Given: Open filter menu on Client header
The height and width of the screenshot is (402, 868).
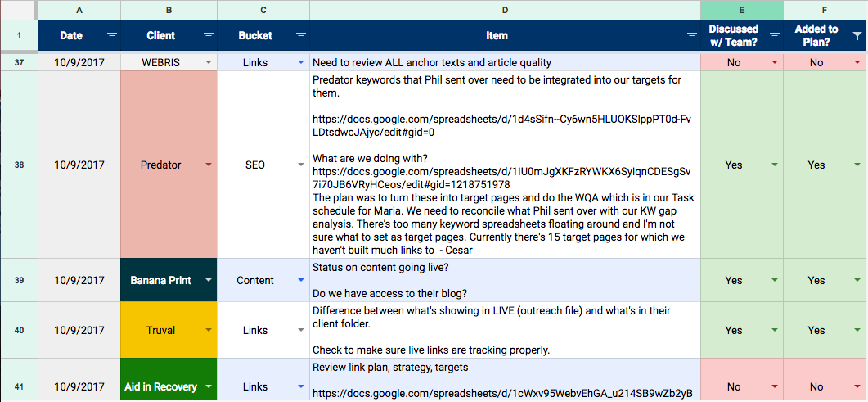Looking at the screenshot, I should [209, 35].
